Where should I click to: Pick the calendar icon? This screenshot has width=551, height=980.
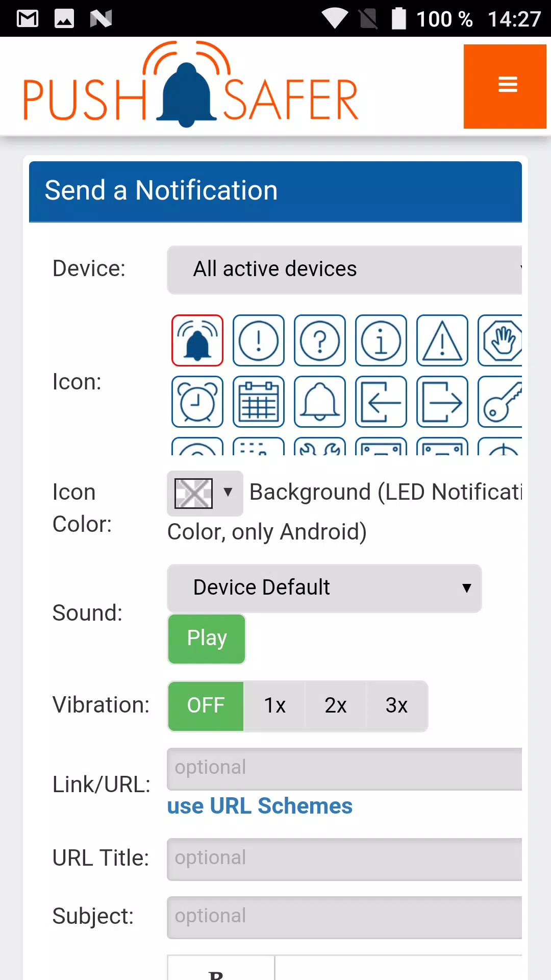pyautogui.click(x=259, y=402)
